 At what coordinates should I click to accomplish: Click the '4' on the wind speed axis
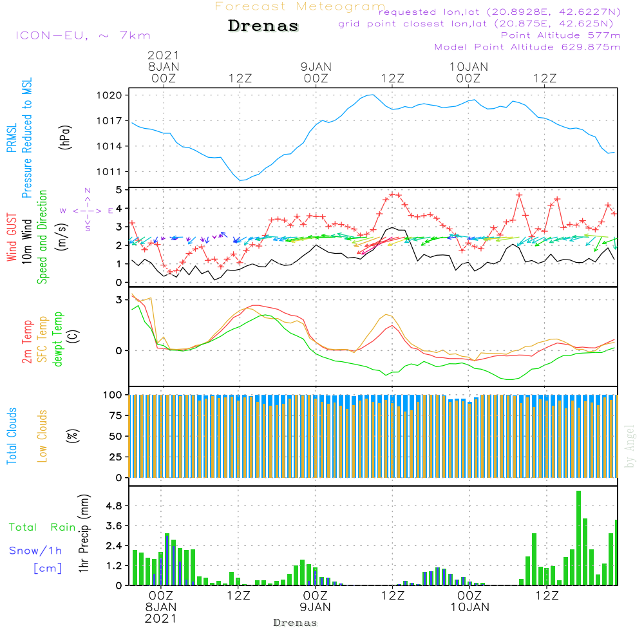(119, 208)
